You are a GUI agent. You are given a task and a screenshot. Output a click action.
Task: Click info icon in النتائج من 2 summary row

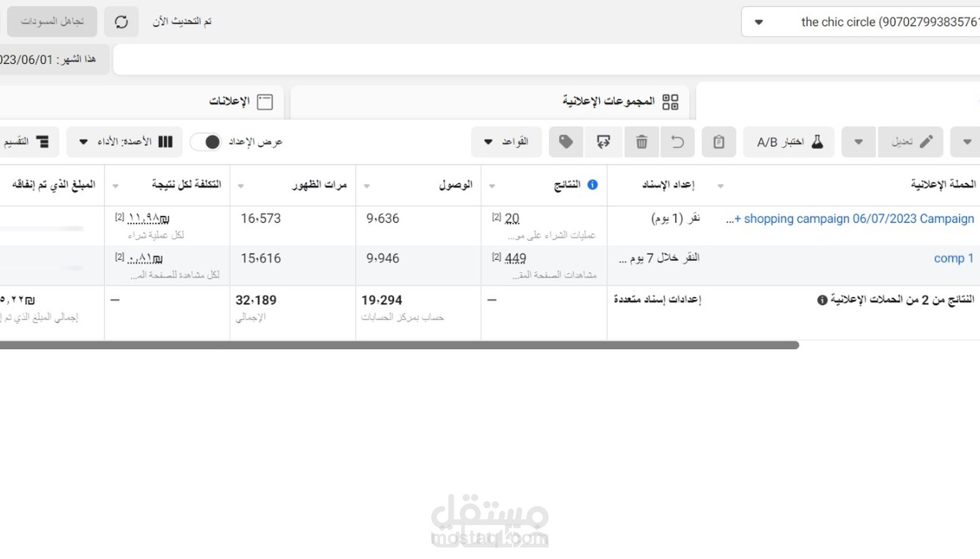pos(822,300)
